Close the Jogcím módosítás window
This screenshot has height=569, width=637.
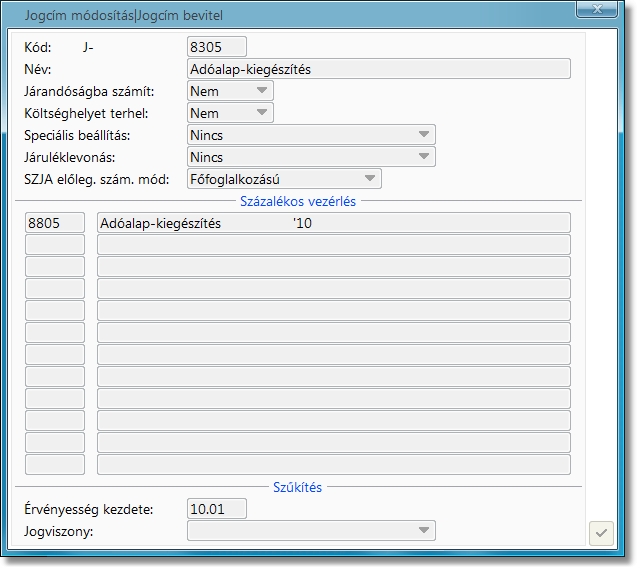597,9
